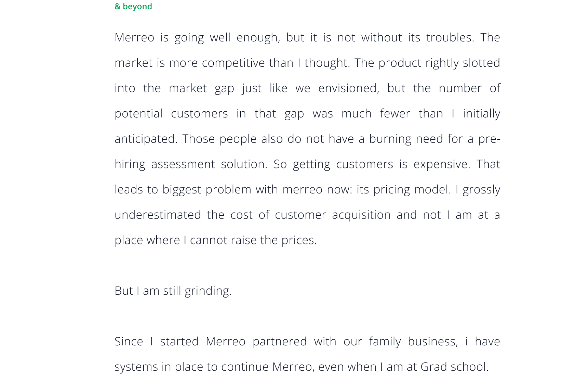Click the words "its pricing model"

tap(403, 189)
